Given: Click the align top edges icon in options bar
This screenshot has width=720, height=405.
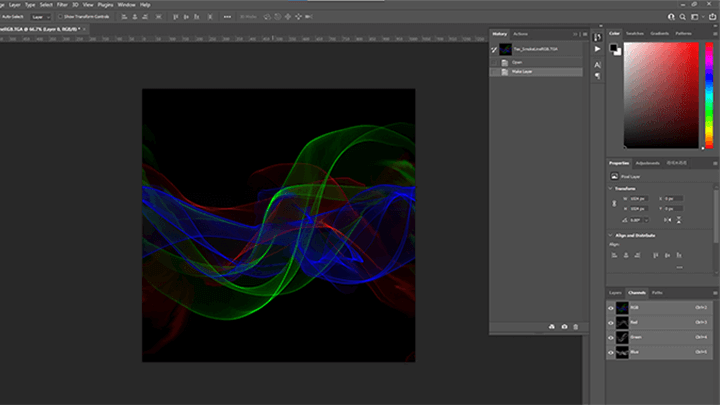Looking at the screenshot, I should [x=175, y=17].
